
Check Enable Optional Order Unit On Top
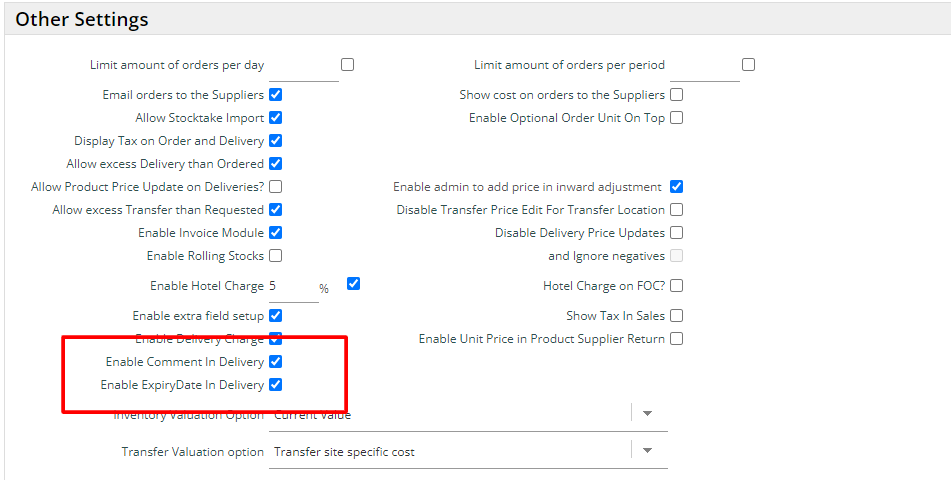[x=676, y=118]
